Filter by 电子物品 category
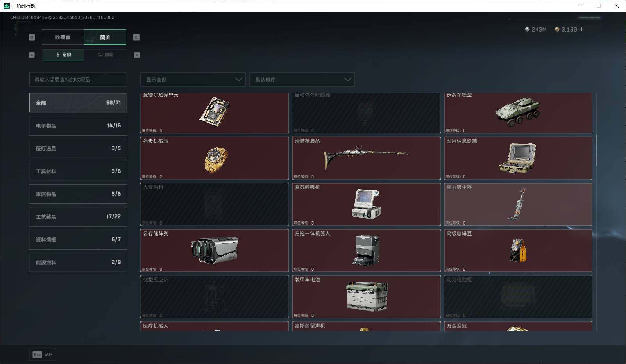Screen dimensions: 626x364 78,126
